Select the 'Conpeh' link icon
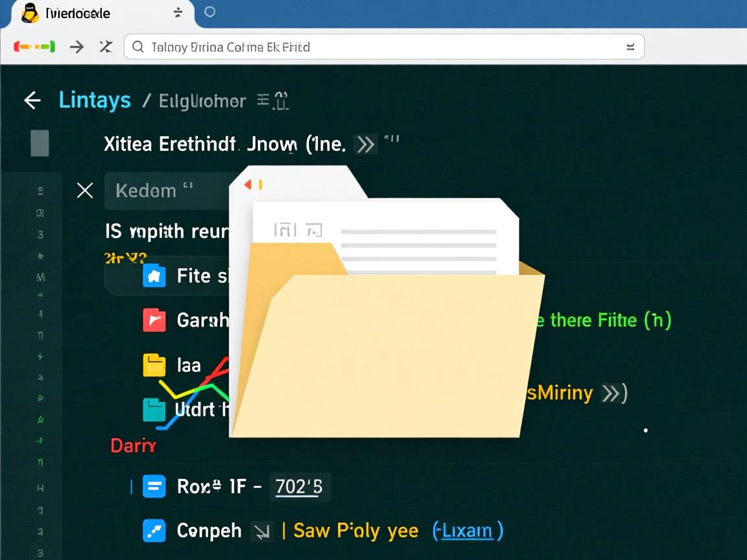 [x=154, y=530]
